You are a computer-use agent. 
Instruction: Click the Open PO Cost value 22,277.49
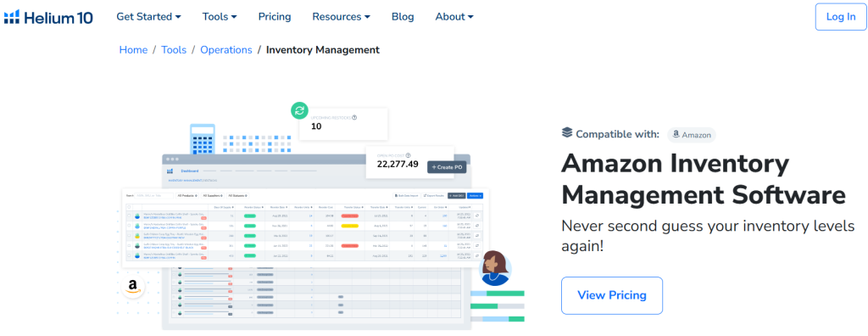[398, 164]
